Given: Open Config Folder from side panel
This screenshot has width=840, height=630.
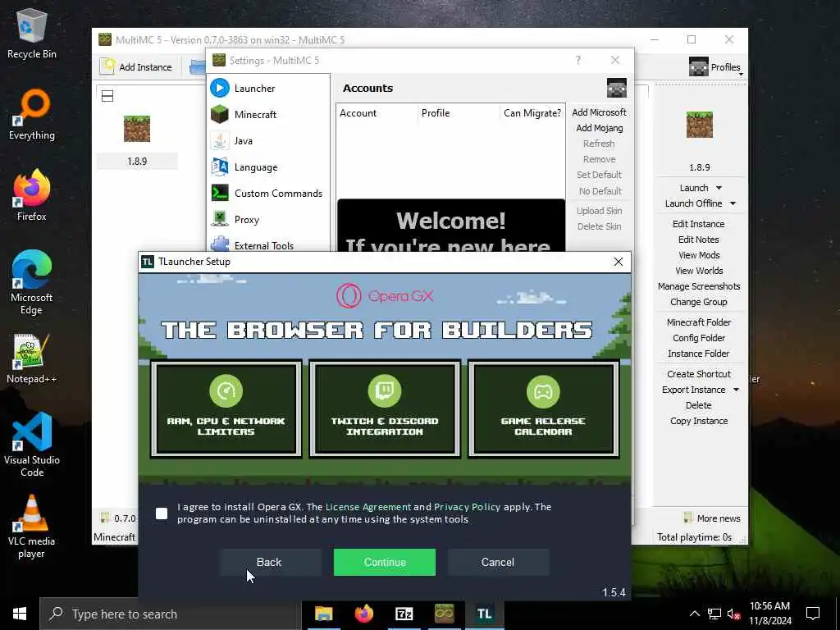Looking at the screenshot, I should (699, 337).
